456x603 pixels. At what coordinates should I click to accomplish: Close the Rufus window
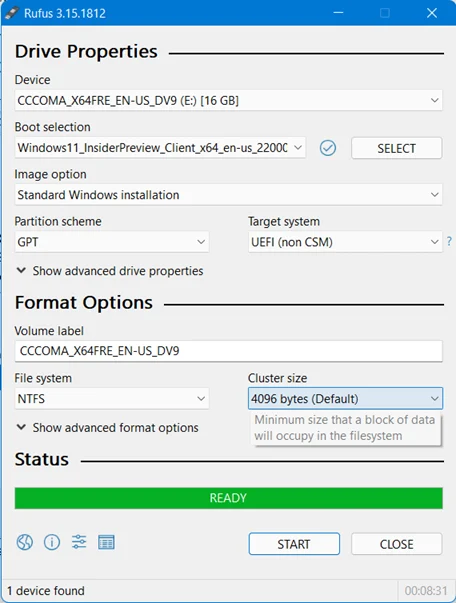(432, 13)
